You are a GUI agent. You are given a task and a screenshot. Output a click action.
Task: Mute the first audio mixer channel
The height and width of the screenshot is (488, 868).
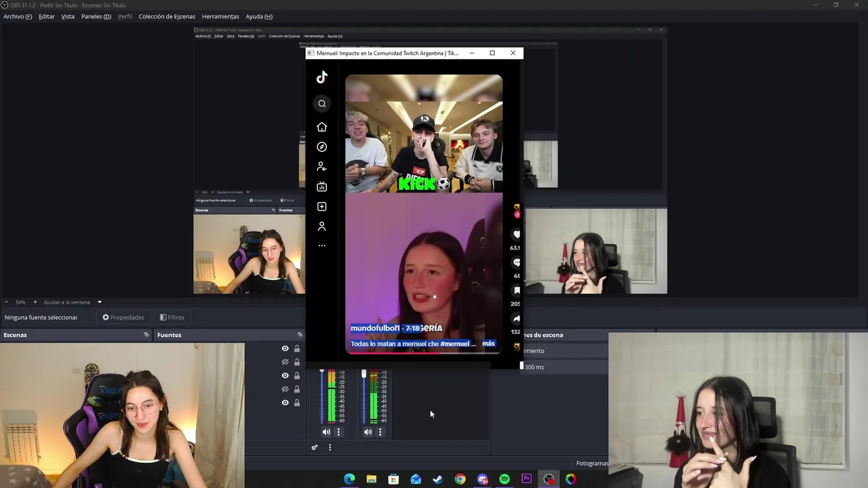point(326,432)
